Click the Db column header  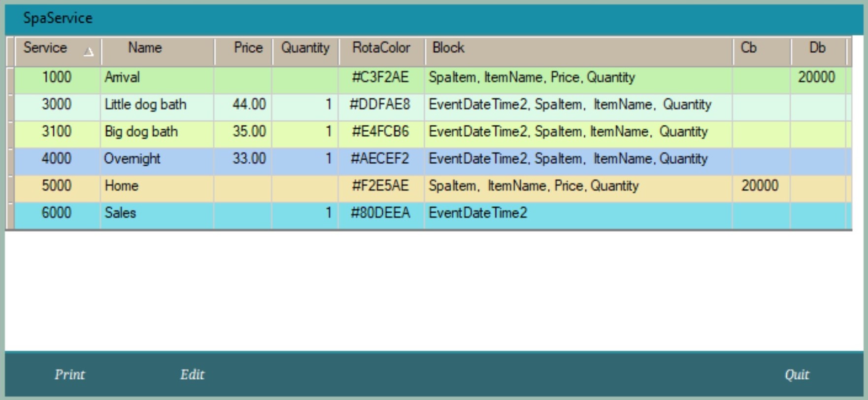pyautogui.click(x=817, y=48)
